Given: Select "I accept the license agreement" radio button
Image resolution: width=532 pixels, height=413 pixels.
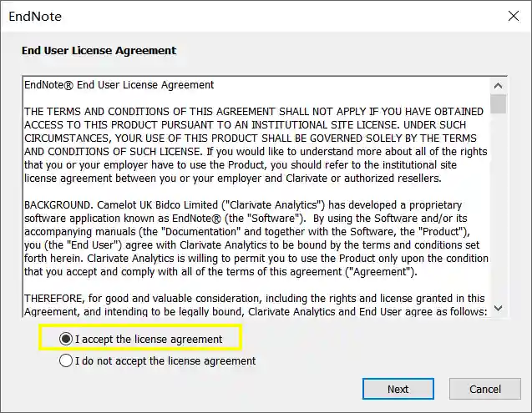Looking at the screenshot, I should [x=66, y=339].
